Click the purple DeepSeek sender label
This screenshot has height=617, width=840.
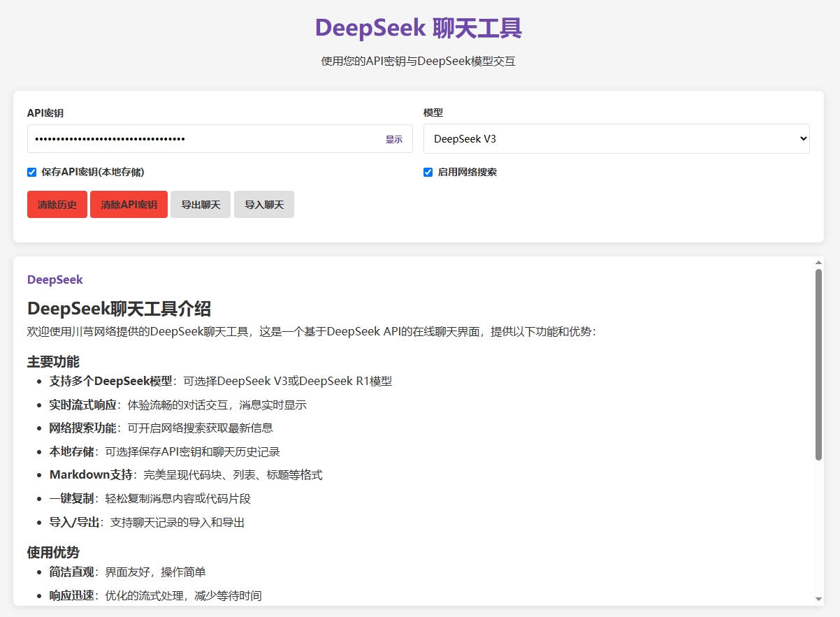tap(55, 280)
